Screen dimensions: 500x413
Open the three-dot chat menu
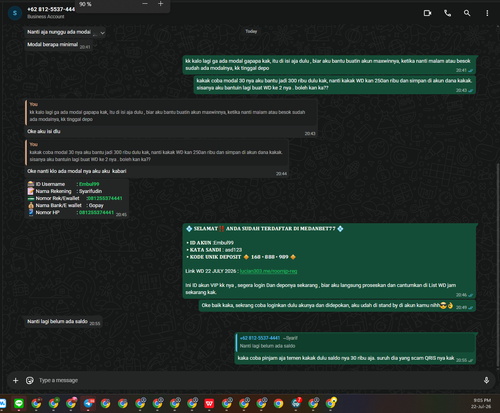pyautogui.click(x=487, y=13)
